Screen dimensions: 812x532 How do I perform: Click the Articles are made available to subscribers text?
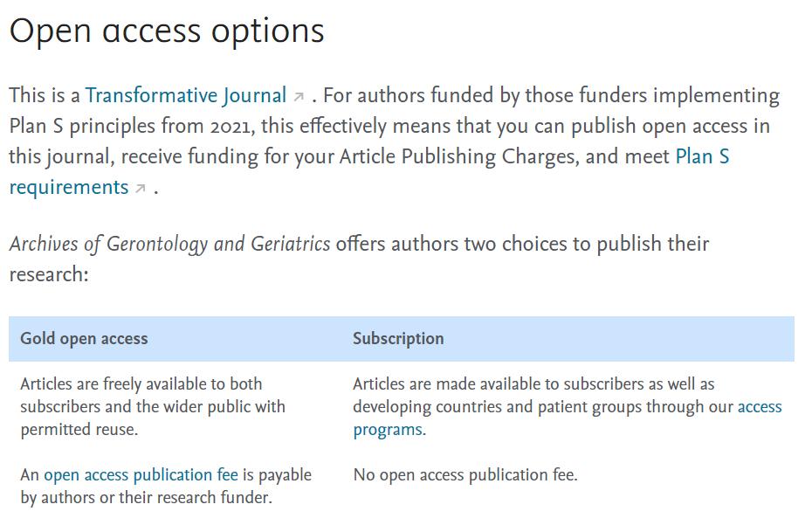click(533, 384)
